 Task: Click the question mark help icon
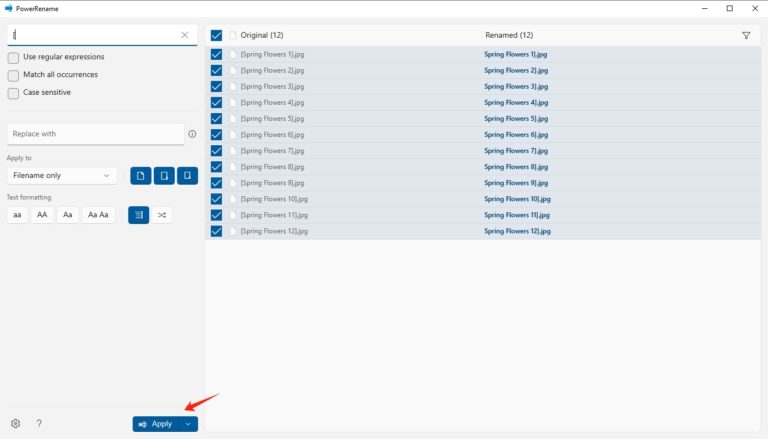coord(39,424)
